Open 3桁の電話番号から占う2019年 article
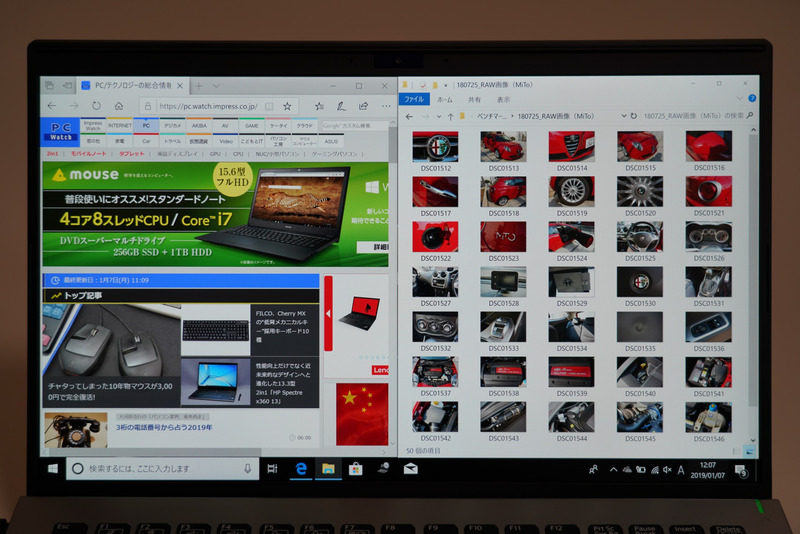 coord(164,427)
